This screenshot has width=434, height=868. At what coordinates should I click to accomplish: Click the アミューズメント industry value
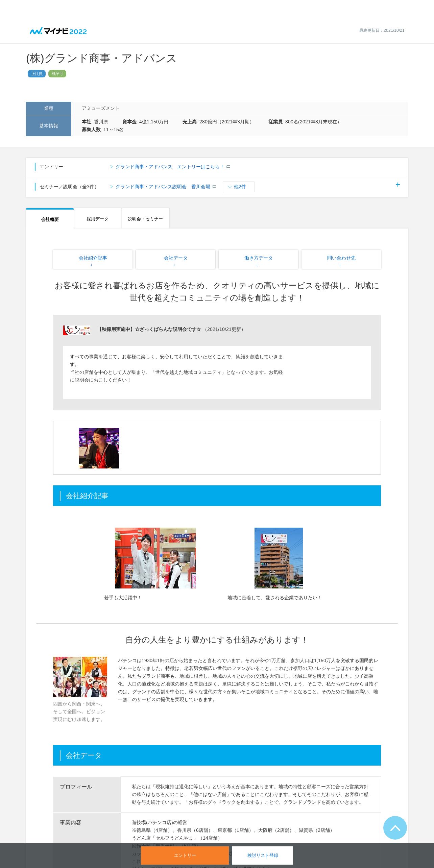(x=100, y=108)
